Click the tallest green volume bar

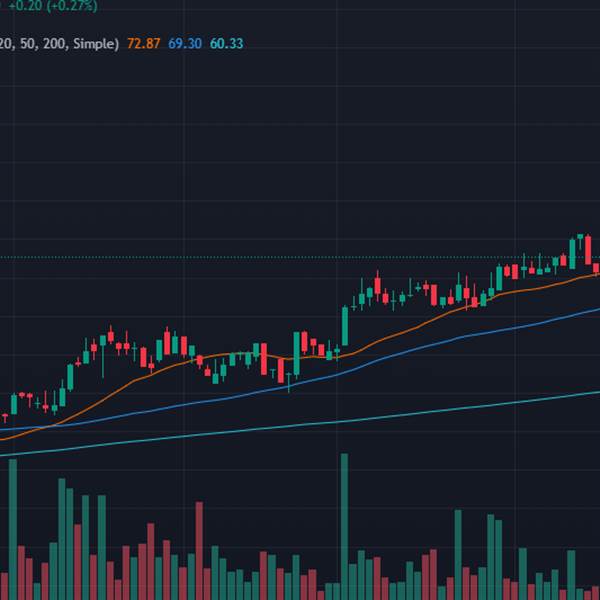[344, 527]
